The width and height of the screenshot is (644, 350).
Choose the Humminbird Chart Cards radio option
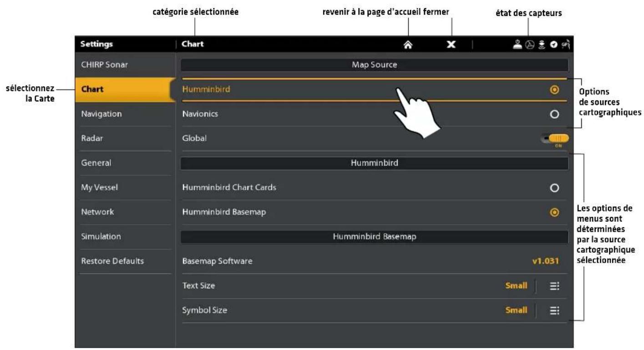554,188
